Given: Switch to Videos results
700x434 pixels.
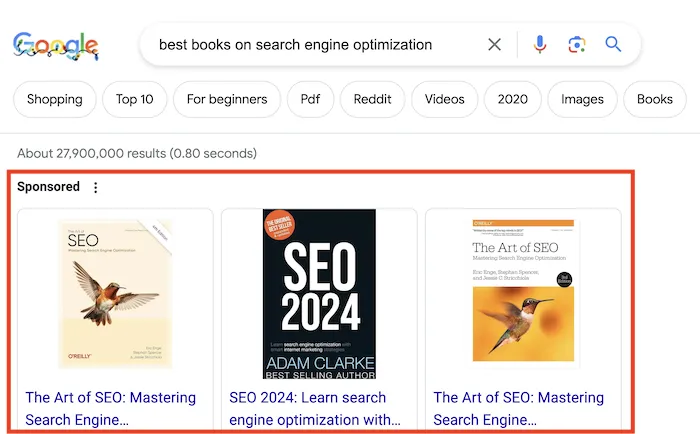Looking at the screenshot, I should click(x=444, y=99).
